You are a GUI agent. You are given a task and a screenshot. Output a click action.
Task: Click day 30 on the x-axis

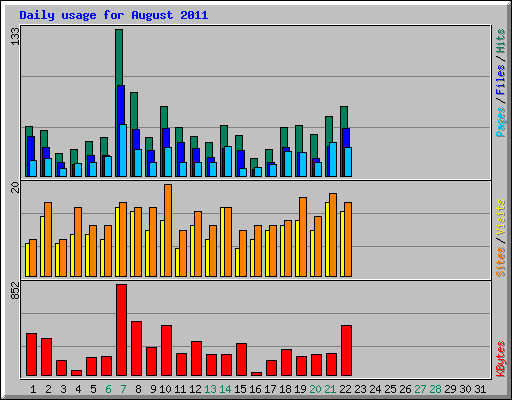465,389
